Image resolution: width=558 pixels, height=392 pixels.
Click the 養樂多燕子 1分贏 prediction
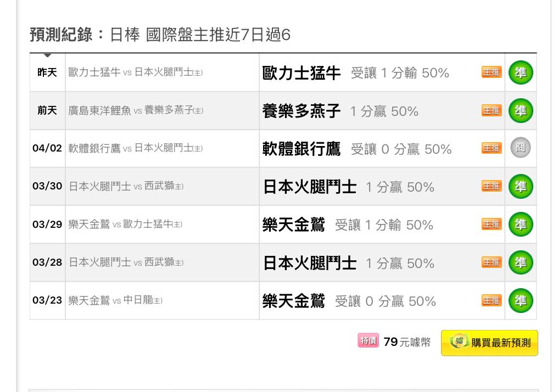340,111
